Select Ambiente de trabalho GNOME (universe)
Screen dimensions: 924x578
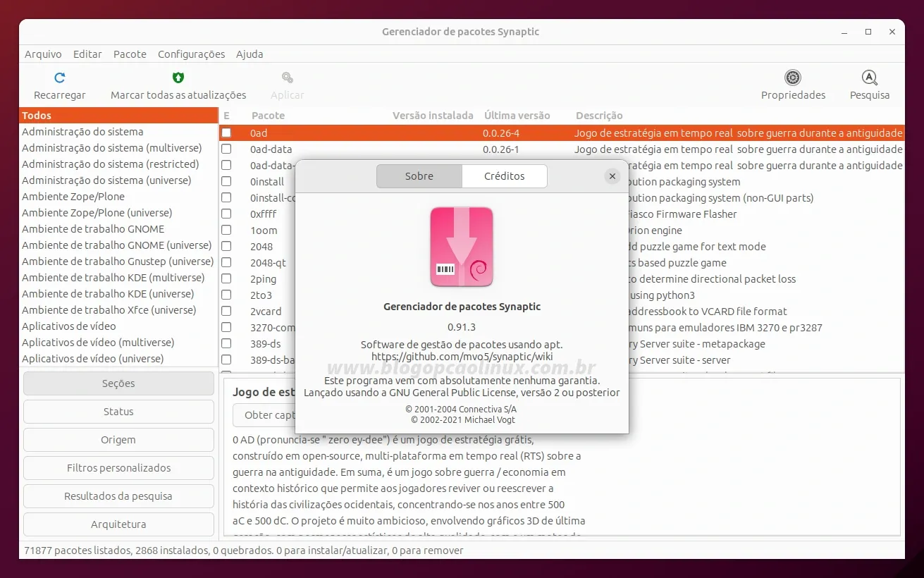pos(118,245)
